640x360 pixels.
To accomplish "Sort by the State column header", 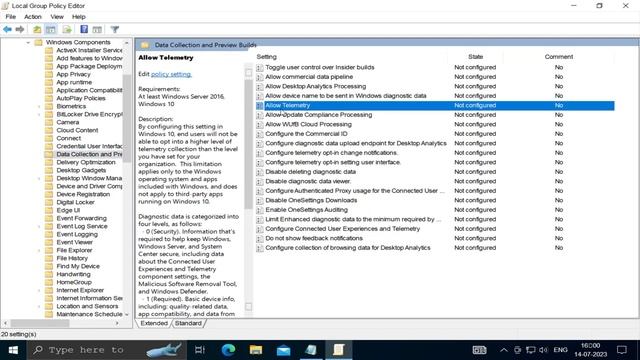I will [476, 57].
